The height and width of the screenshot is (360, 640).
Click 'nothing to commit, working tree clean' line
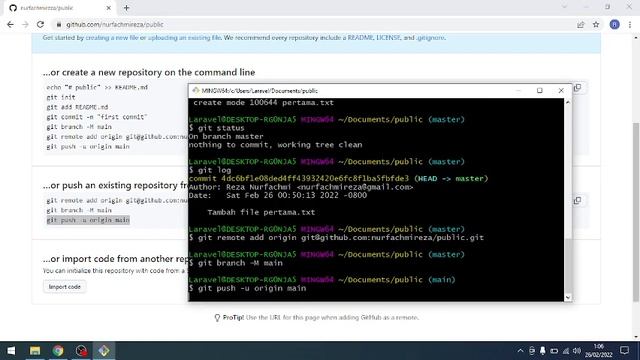click(x=275, y=145)
